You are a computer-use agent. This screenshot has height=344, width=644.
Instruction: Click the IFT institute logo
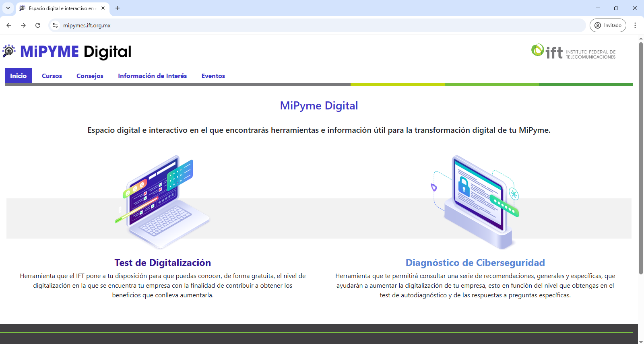pos(573,51)
